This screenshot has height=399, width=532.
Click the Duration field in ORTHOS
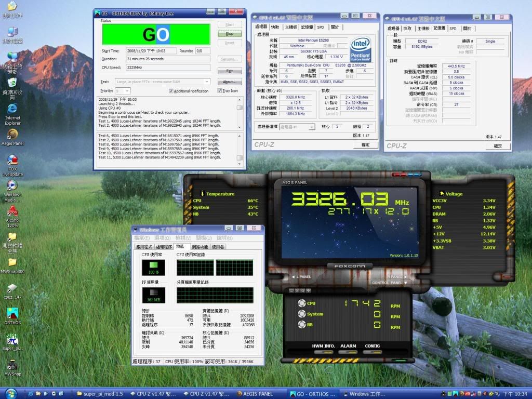coord(168,59)
